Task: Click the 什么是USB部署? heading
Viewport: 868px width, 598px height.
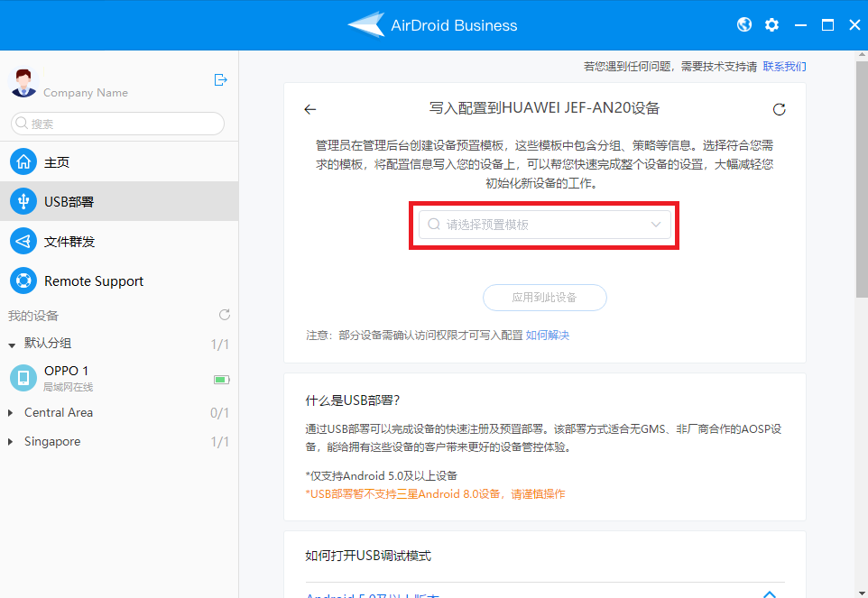Action: (x=352, y=400)
